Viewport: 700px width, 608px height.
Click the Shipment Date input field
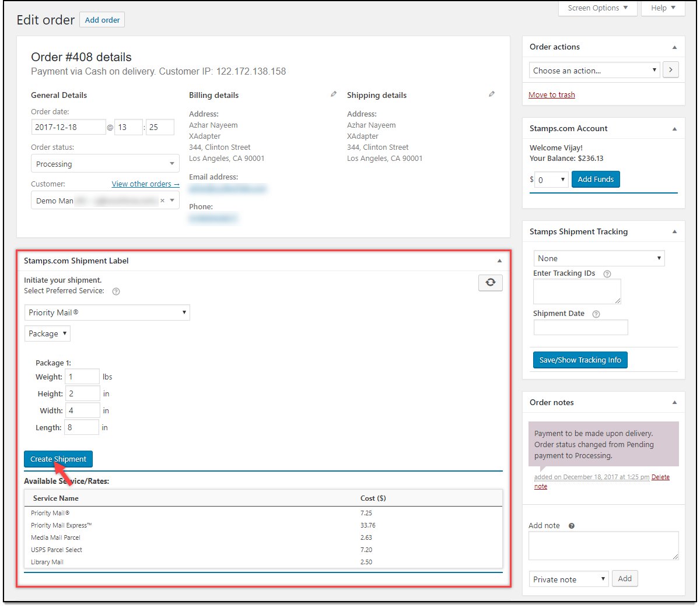[x=581, y=328]
